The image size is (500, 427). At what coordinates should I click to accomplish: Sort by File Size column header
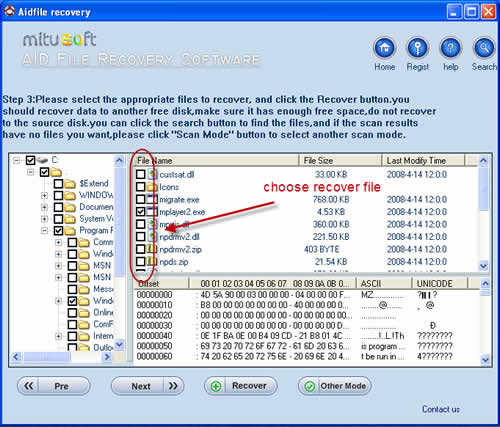(340, 160)
